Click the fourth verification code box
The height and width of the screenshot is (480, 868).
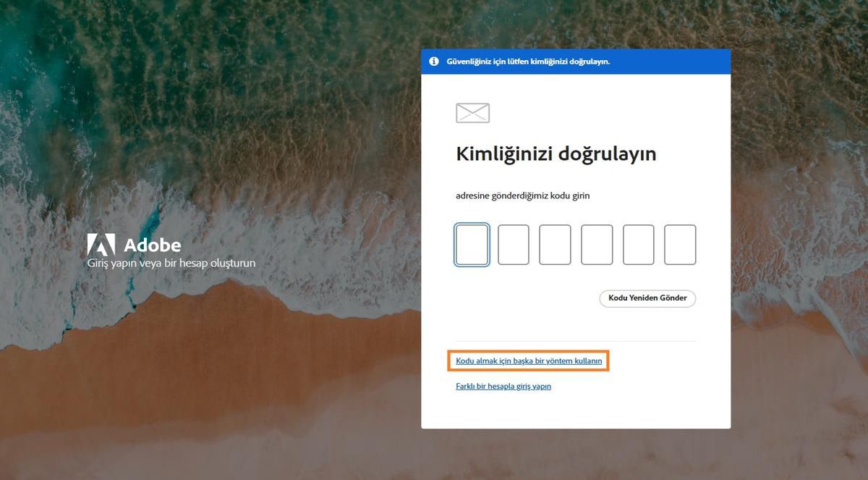point(597,244)
